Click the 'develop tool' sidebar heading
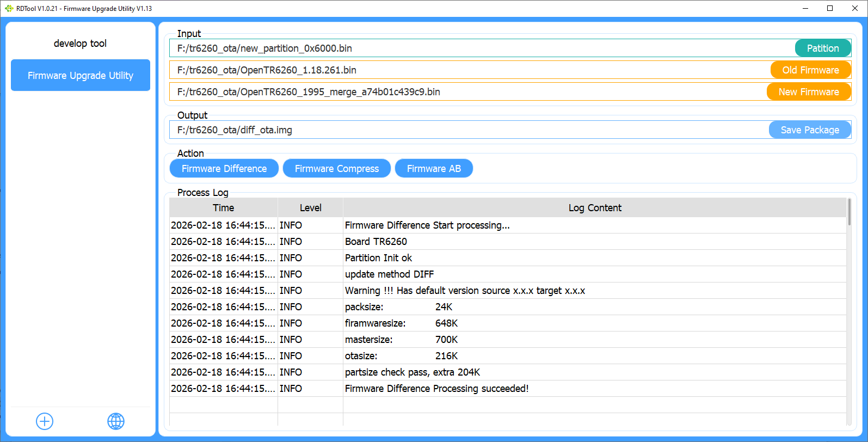The height and width of the screenshot is (442, 868). coord(80,43)
